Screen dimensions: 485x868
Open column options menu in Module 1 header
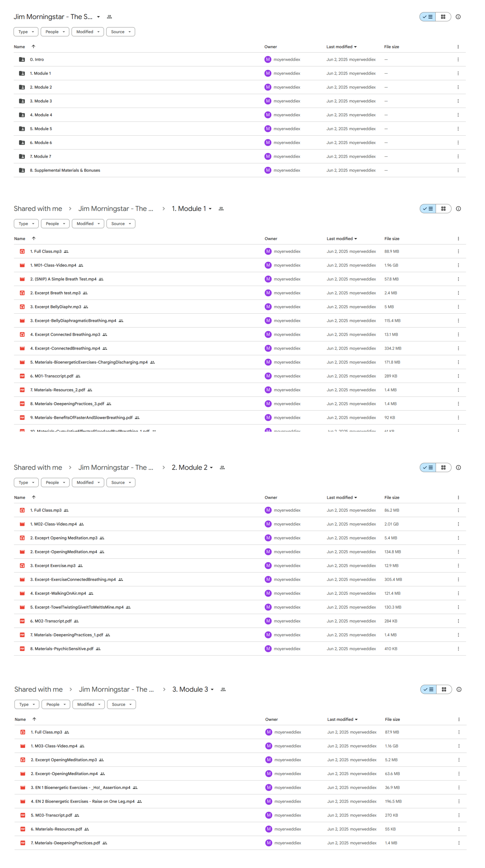(x=458, y=238)
